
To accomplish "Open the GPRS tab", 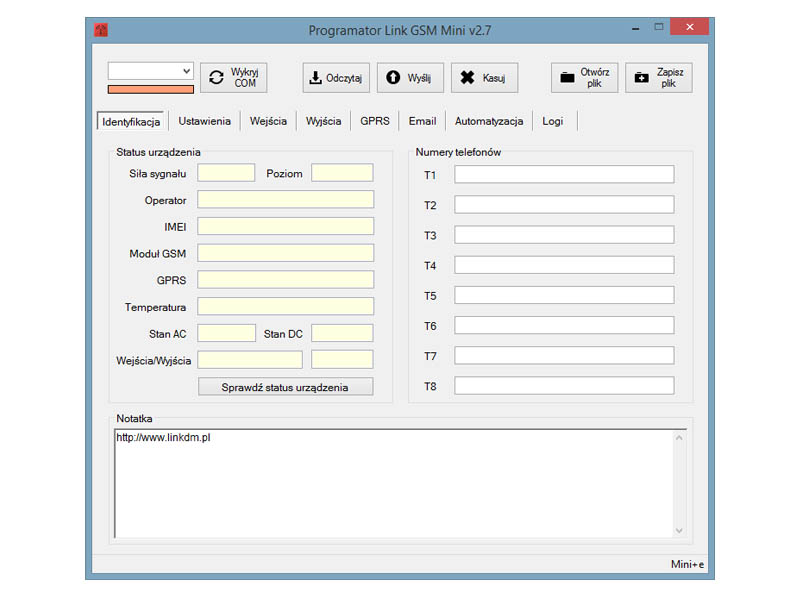I will point(375,121).
